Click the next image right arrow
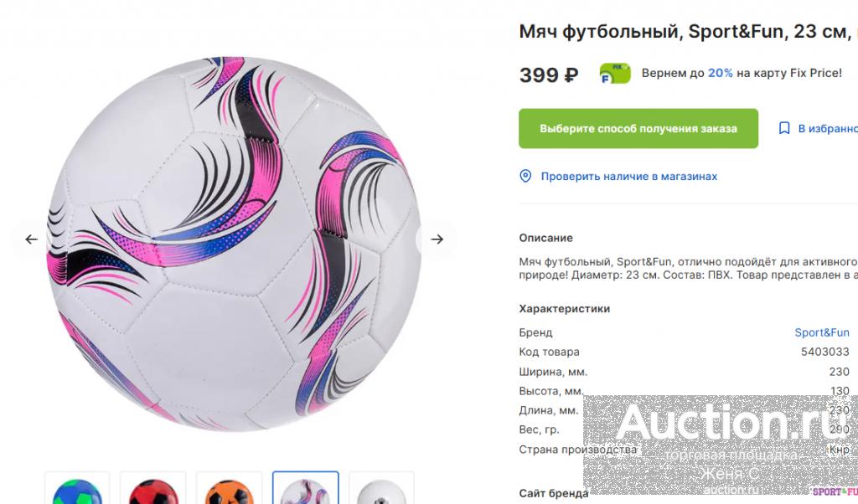The width and height of the screenshot is (858, 504). pyautogui.click(x=437, y=239)
